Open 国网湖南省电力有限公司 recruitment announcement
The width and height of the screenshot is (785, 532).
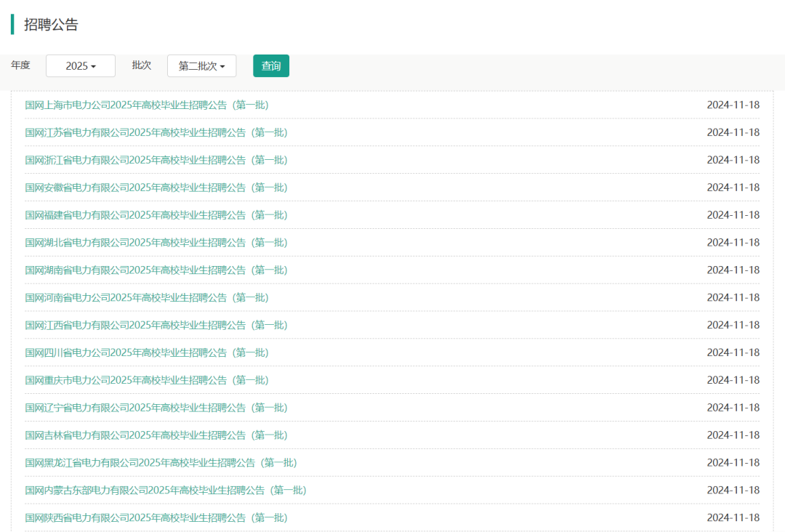click(156, 270)
